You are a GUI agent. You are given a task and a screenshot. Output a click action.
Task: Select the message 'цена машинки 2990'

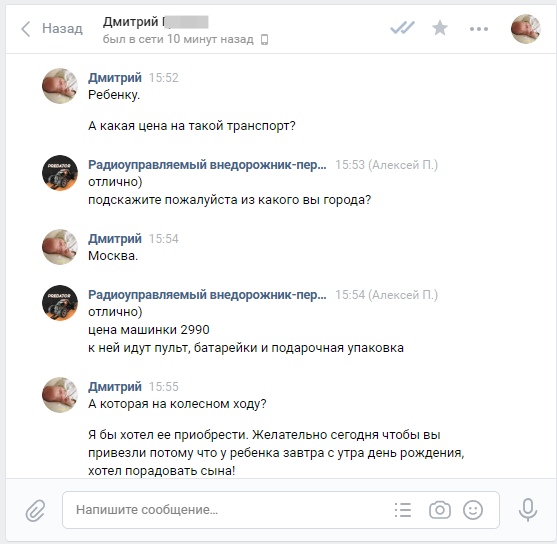[149, 330]
